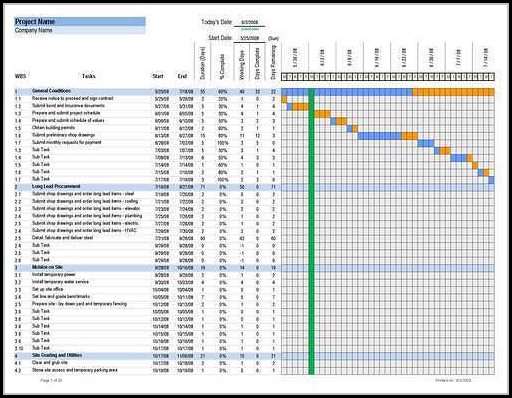The image size is (512, 398).
Task: Select the 'Obtain building permits' task
Action: (x=53, y=128)
